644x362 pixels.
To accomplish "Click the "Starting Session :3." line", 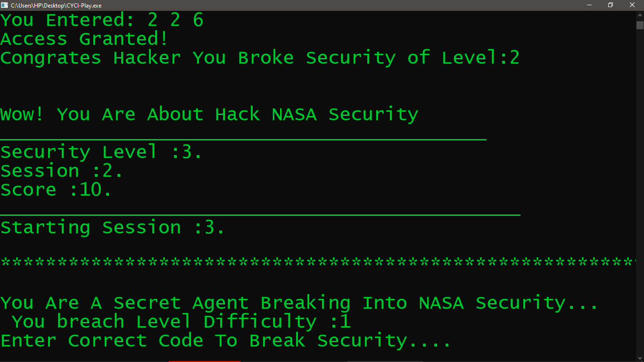I will coord(113,227).
